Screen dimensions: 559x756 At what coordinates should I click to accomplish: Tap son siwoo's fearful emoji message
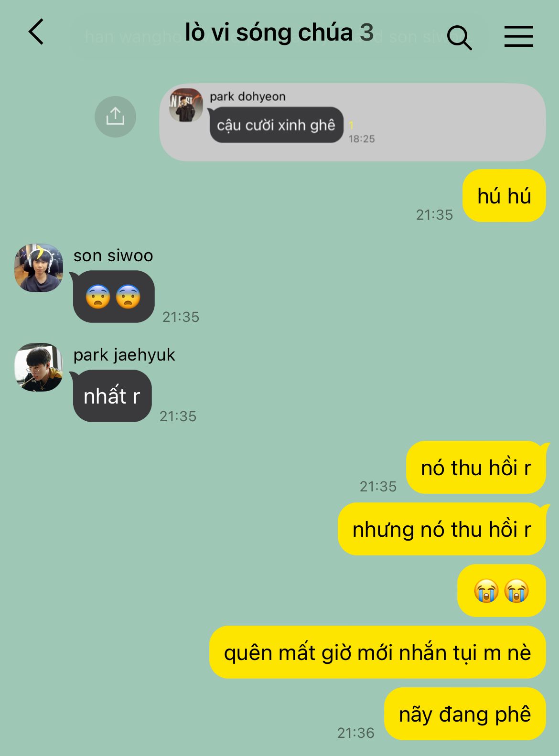click(113, 297)
